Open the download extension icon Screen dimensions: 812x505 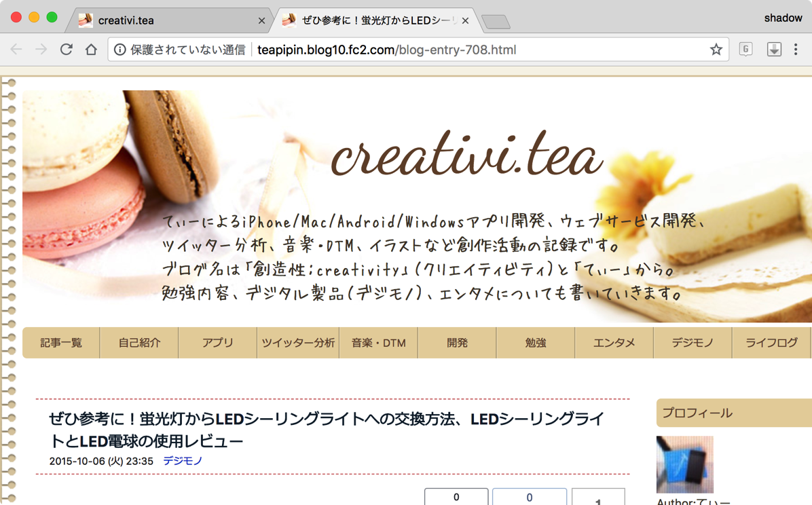click(x=774, y=50)
